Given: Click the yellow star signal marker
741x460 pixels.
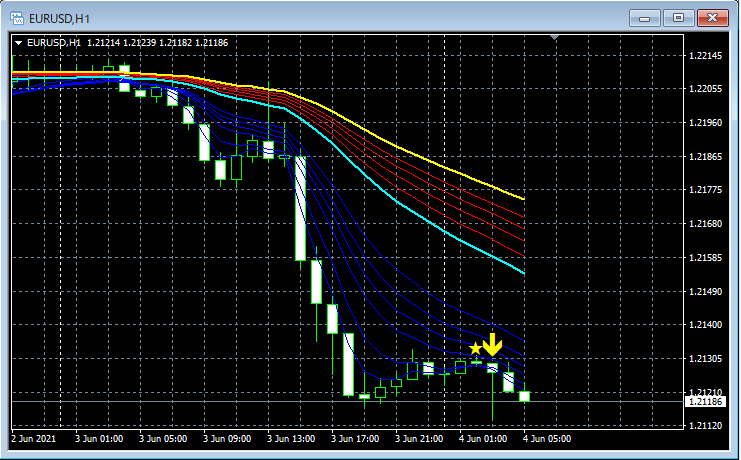Looking at the screenshot, I should click(x=475, y=348).
